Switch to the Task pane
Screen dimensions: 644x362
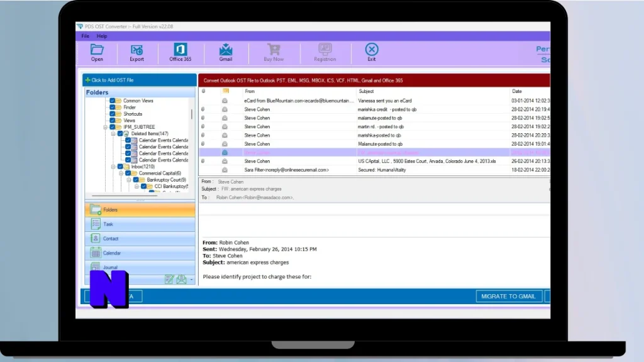coord(140,224)
